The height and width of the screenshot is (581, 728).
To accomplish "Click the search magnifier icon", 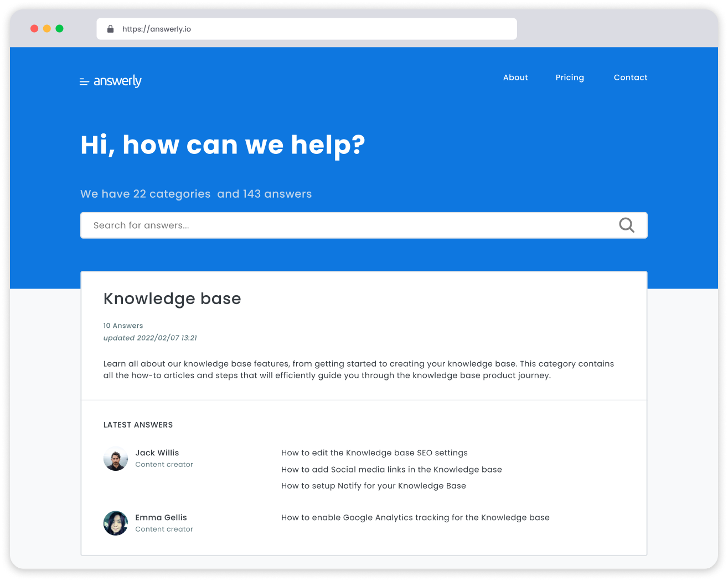I will tap(627, 225).
